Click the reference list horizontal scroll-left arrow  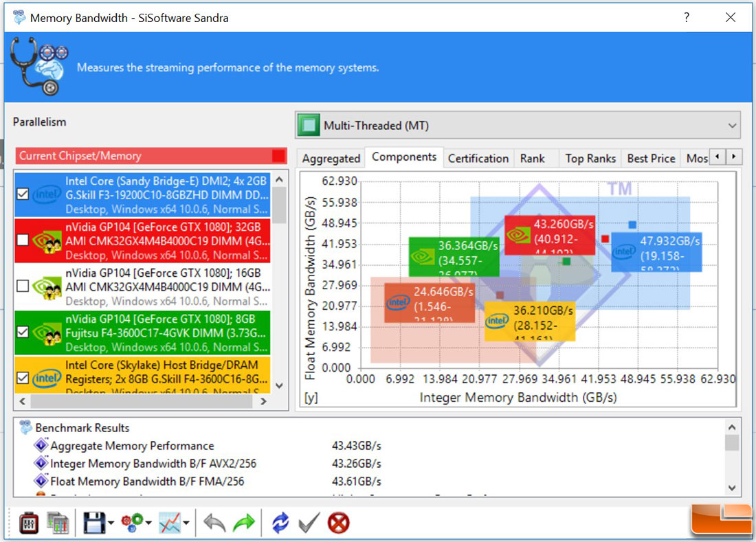pos(22,401)
